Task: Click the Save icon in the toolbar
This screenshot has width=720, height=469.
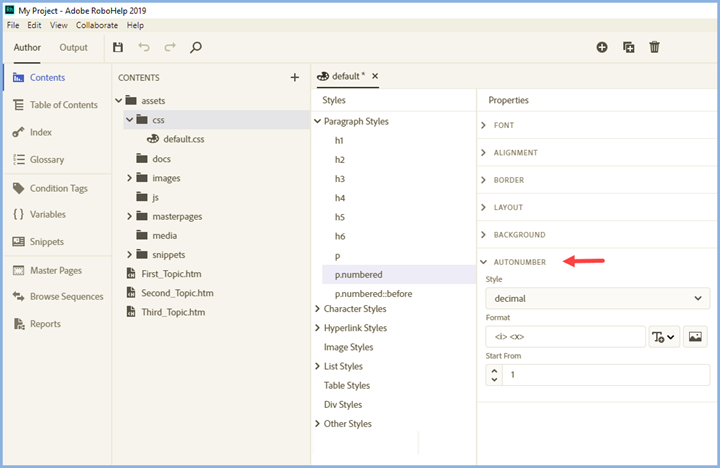Action: (118, 47)
